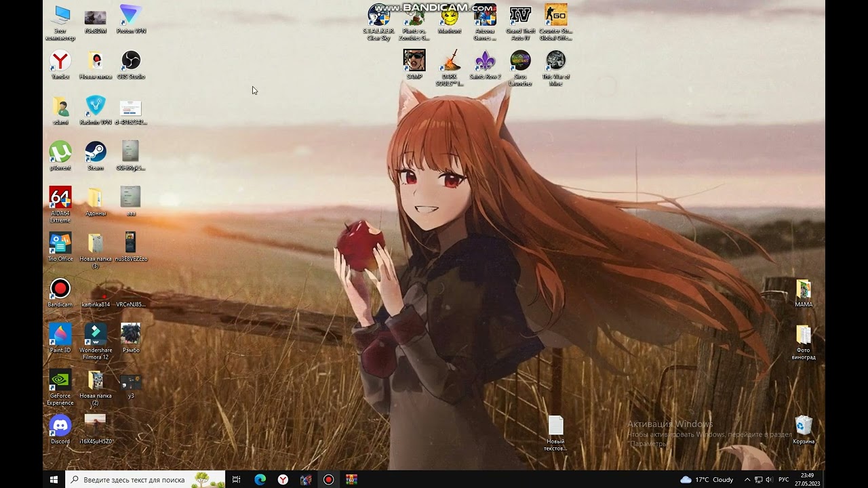Select the MAMA archive folder icon
Screen dimensions: 868x488
click(804, 293)
